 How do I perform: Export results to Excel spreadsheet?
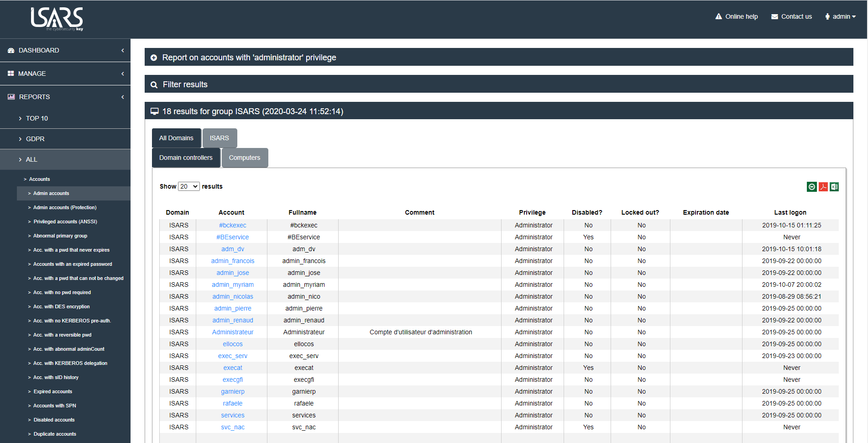(x=834, y=187)
